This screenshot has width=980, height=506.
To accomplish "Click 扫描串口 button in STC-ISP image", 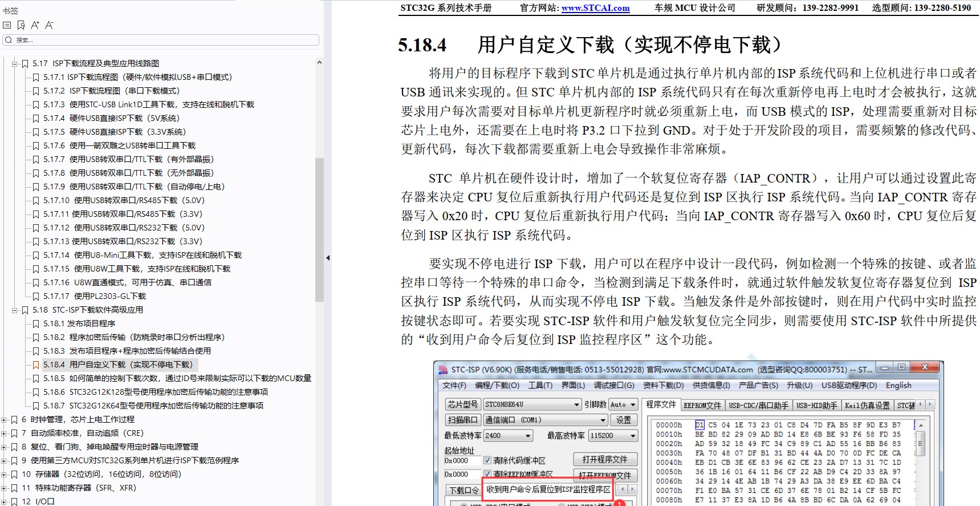I will pos(463,420).
